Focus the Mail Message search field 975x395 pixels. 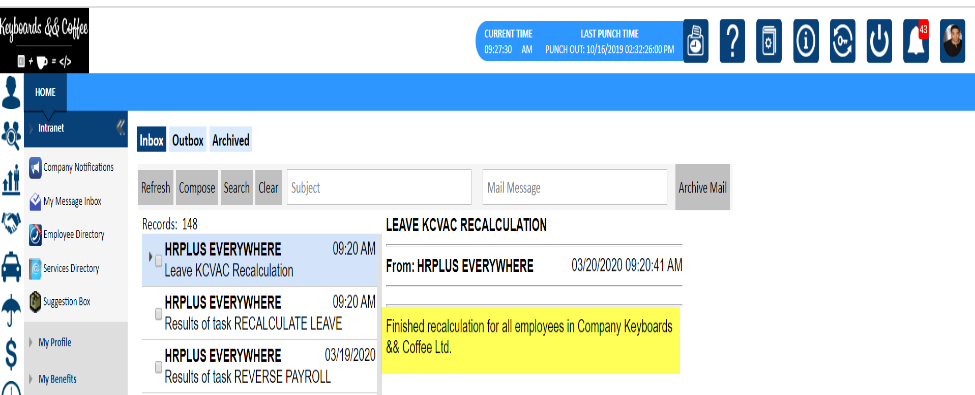tap(575, 187)
